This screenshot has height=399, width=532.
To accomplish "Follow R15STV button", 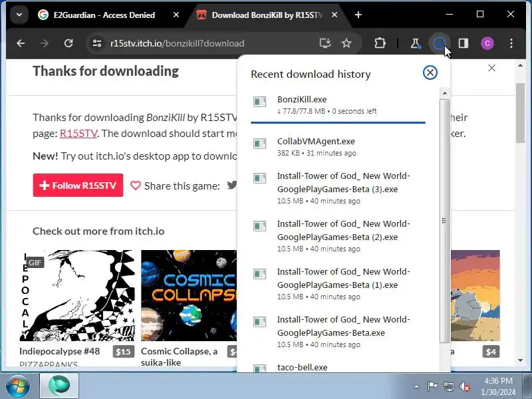I will click(x=78, y=186).
